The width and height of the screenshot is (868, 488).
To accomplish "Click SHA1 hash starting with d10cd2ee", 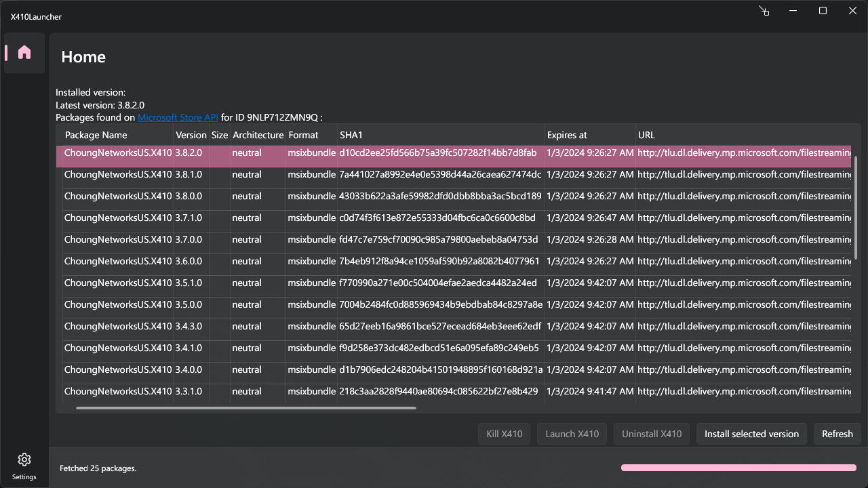I will click(x=438, y=153).
